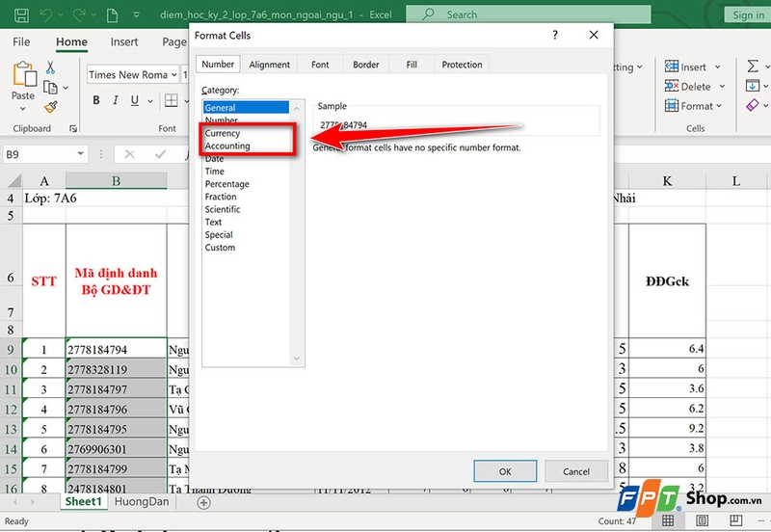The width and height of the screenshot is (771, 532).
Task: Switch to the Protection tab
Action: click(x=463, y=65)
